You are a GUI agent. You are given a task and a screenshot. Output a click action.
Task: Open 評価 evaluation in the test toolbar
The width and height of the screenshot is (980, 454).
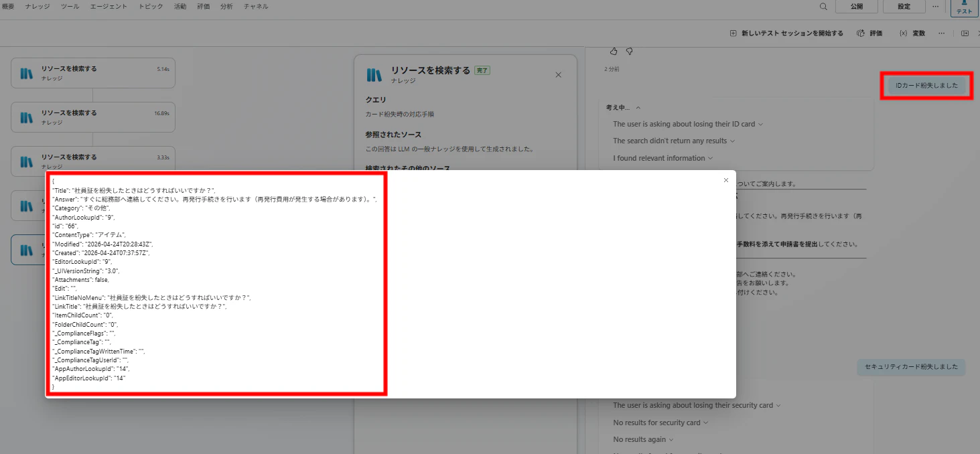click(x=869, y=33)
